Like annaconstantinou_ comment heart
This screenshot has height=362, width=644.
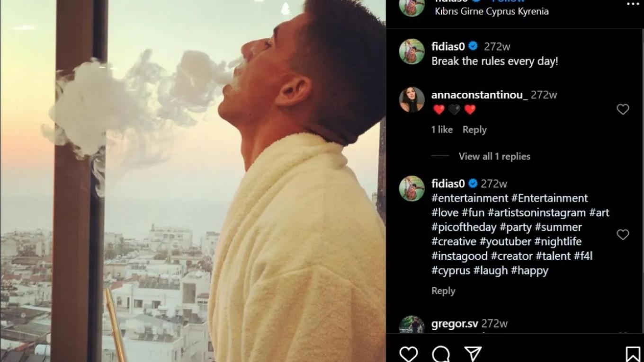[x=623, y=109]
